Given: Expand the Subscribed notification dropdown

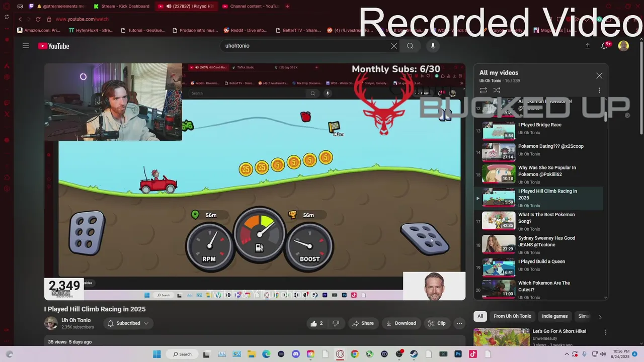Looking at the screenshot, I should coord(128,323).
